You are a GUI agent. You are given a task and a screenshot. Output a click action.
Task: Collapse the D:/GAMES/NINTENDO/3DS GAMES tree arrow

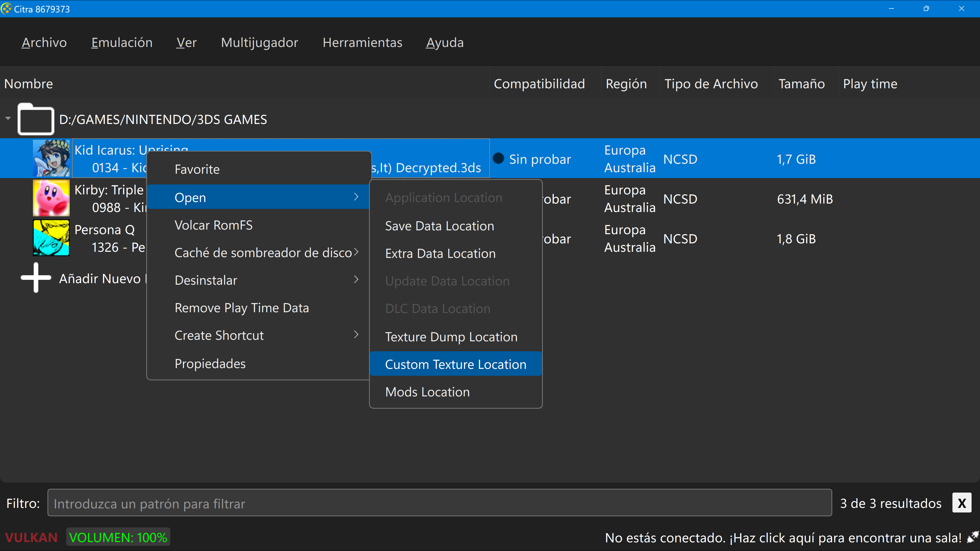pyautogui.click(x=8, y=119)
